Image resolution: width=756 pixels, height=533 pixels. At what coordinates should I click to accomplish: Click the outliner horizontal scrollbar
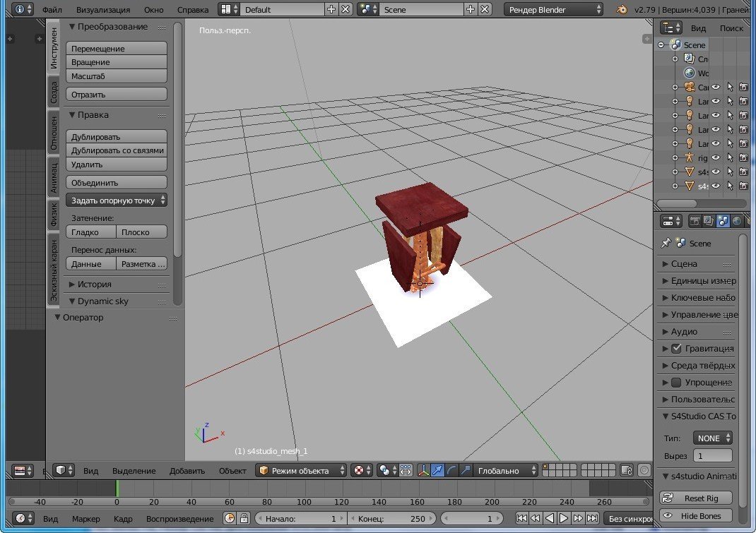[x=677, y=203]
